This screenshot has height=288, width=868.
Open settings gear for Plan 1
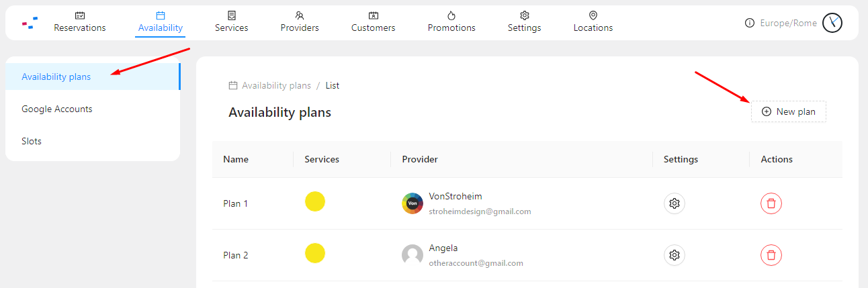(675, 203)
